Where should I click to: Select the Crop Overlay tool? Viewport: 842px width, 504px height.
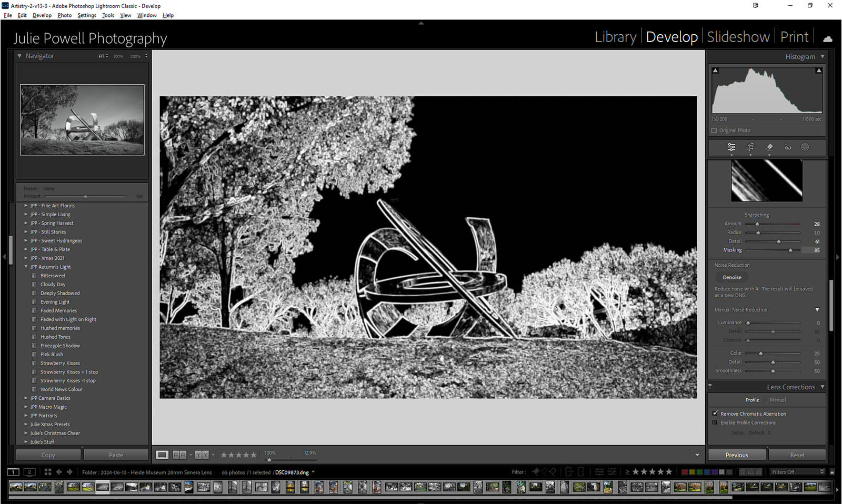point(750,147)
